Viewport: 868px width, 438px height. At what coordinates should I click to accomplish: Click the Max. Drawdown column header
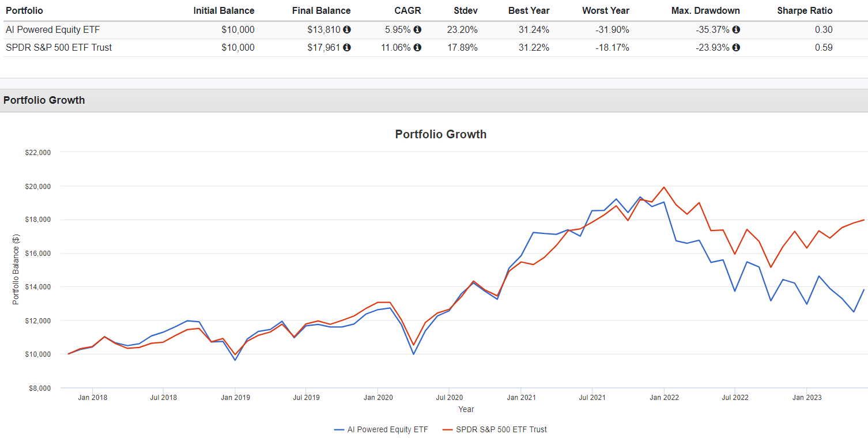705,11
